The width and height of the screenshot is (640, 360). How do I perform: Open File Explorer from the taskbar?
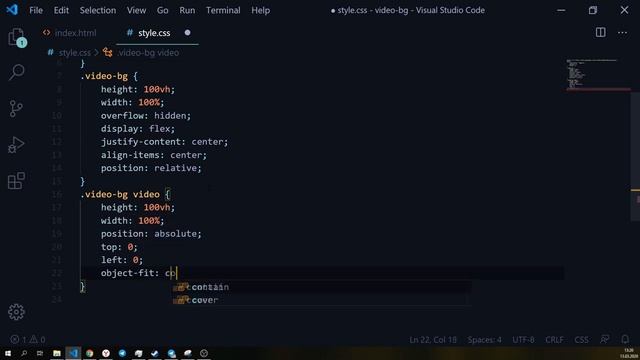click(x=57, y=353)
